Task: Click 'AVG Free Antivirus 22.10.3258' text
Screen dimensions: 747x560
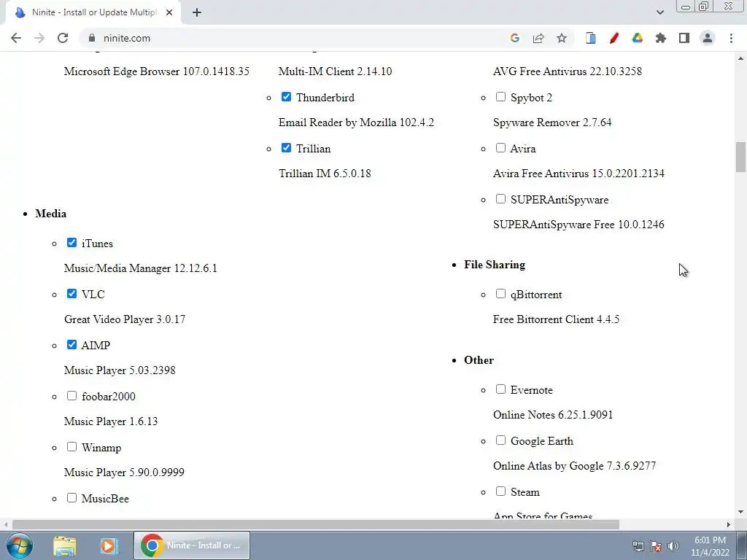Action: [568, 71]
